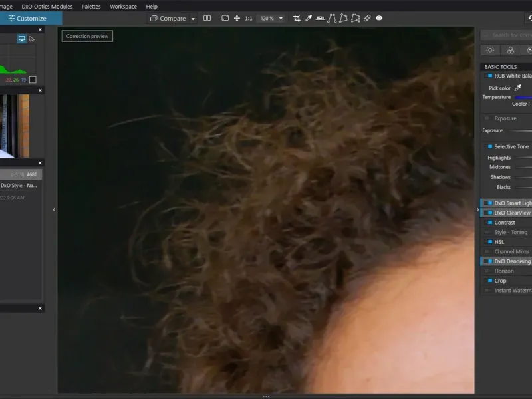Open the Help menu
The width and height of the screenshot is (532, 399).
coord(152,7)
